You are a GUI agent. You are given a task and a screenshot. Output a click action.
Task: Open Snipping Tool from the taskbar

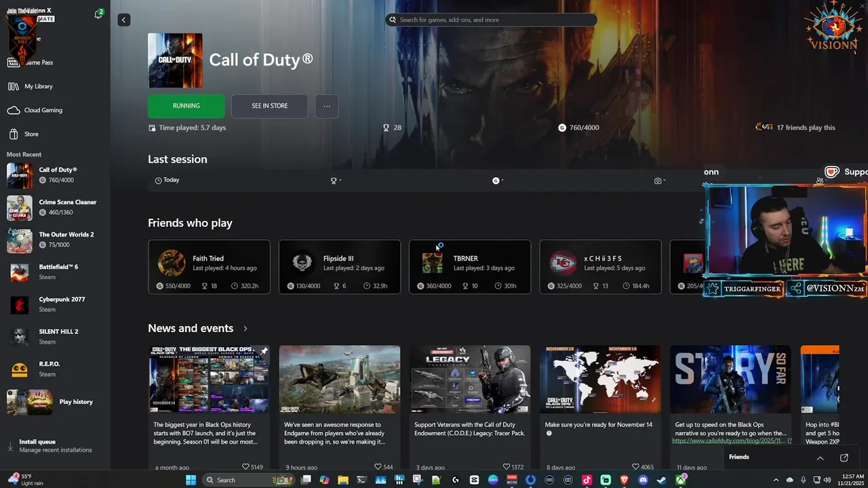point(418,480)
